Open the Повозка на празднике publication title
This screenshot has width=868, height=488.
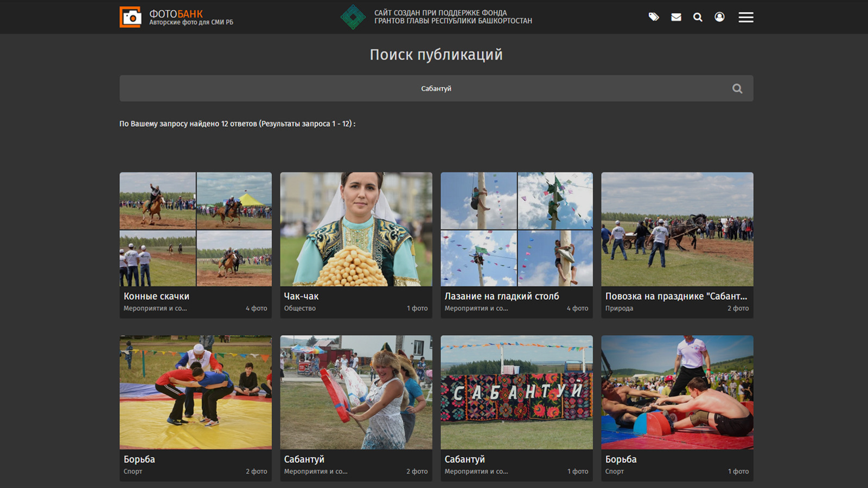tap(676, 296)
